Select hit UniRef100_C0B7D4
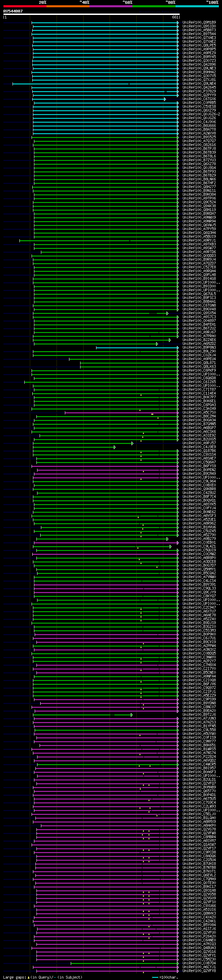Viewport: 222px width, 980px height. 199,963
